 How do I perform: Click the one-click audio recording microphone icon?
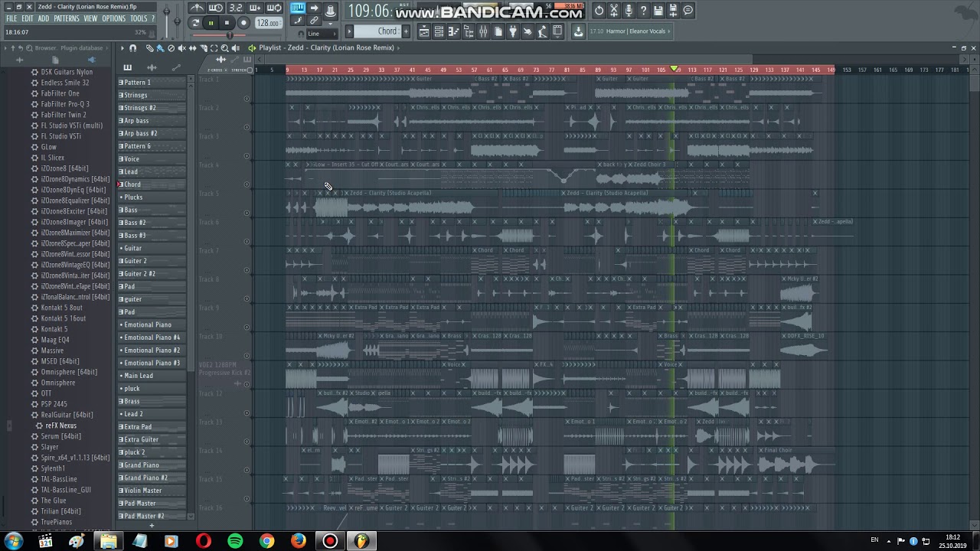pyautogui.click(x=629, y=10)
